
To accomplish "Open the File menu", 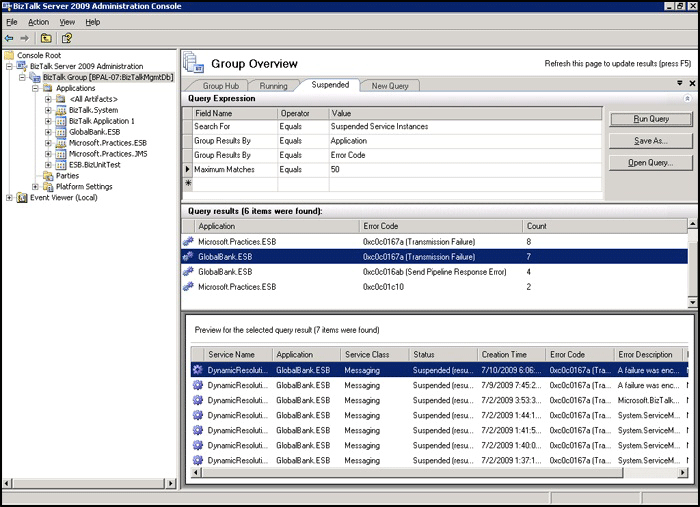I will pos(12,22).
